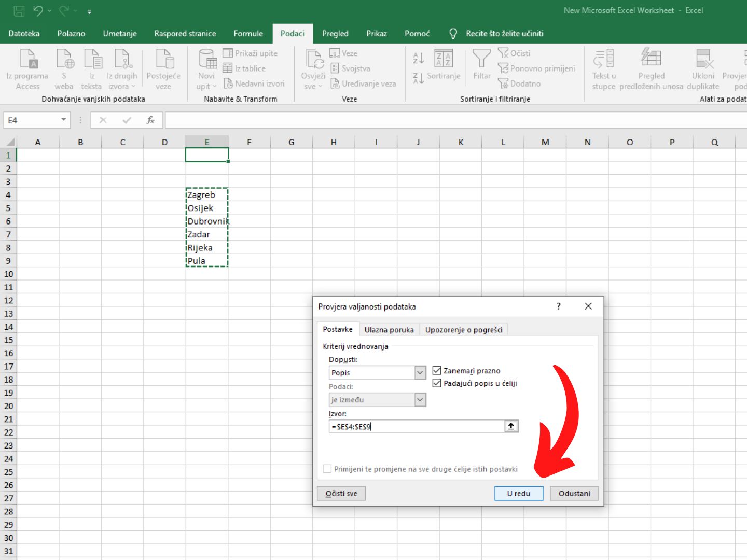Select cell containing Osijek

coord(207,208)
